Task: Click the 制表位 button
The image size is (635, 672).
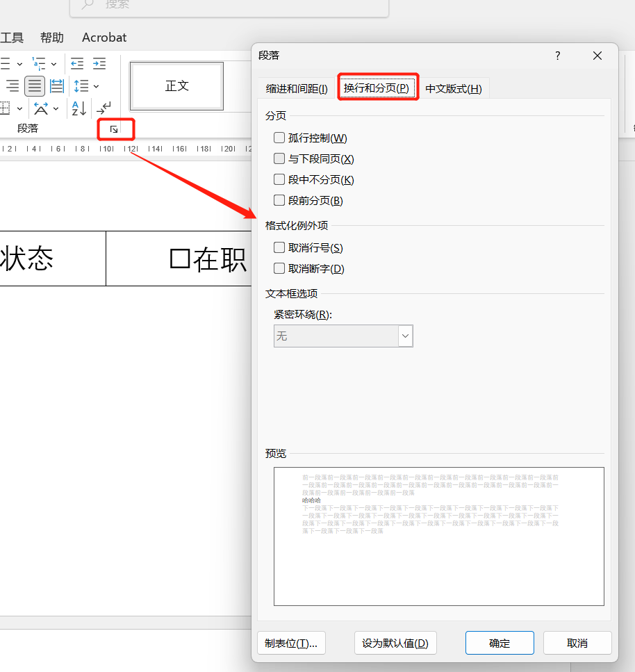Action: pos(291,643)
